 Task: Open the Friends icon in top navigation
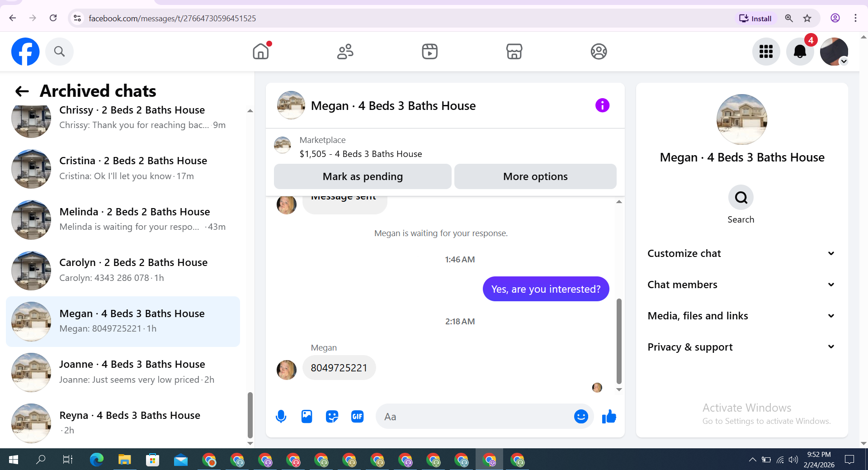345,52
